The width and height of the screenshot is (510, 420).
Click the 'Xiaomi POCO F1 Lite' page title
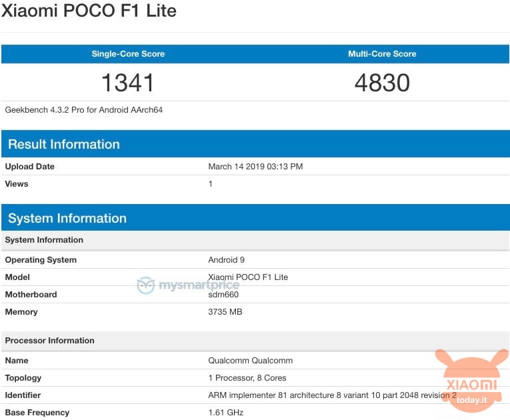tap(89, 11)
